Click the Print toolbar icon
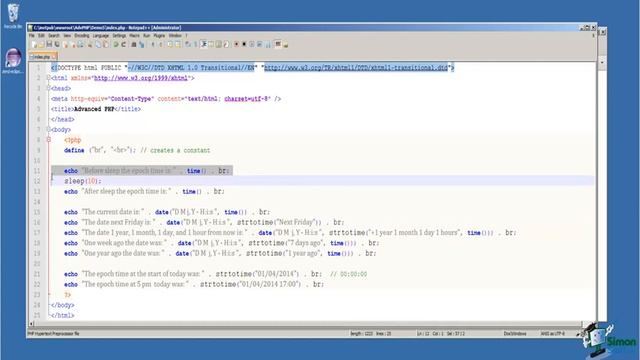 [80, 44]
